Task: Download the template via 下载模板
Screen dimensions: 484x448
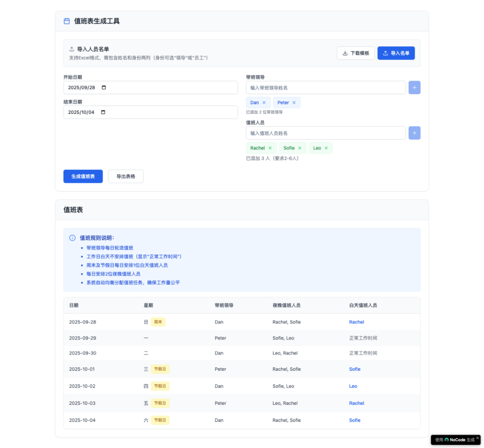Action: (x=355, y=53)
